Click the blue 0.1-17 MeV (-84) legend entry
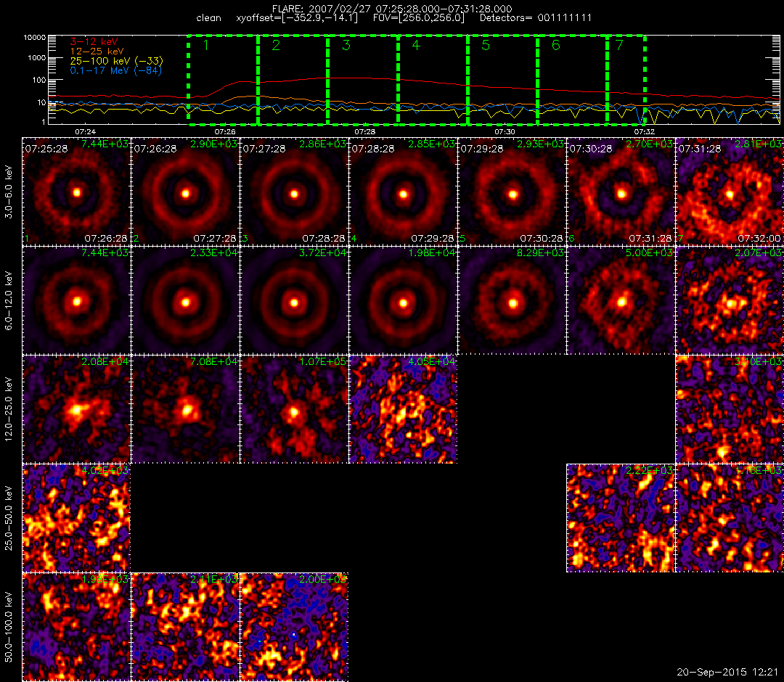784x682 pixels. click(116, 70)
